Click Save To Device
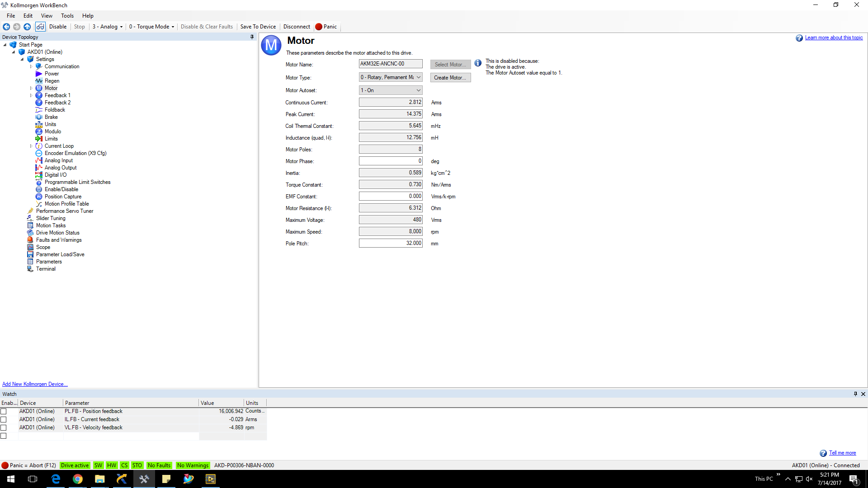Screen dimensions: 868x488 [x=258, y=27]
